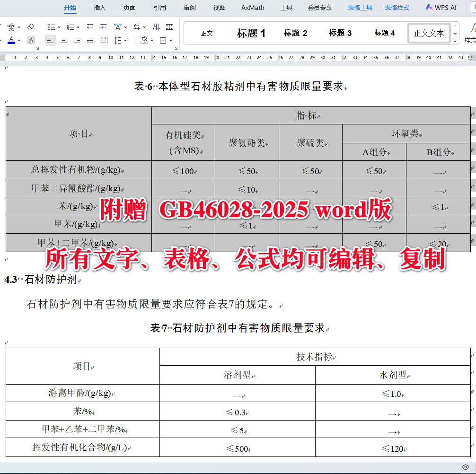Image resolution: width=476 pixels, height=474 pixels.
Task: Toggle distributed alignment
Action: [103, 40]
